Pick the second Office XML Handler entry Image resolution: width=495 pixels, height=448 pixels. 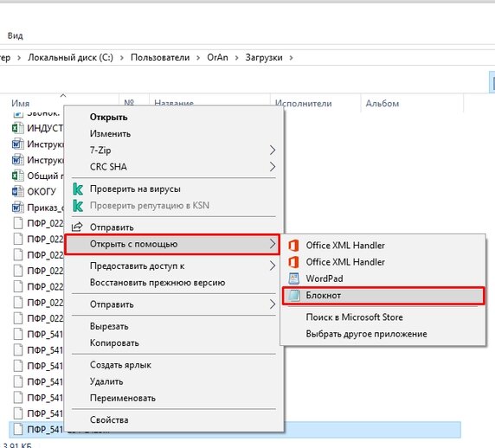[345, 262]
